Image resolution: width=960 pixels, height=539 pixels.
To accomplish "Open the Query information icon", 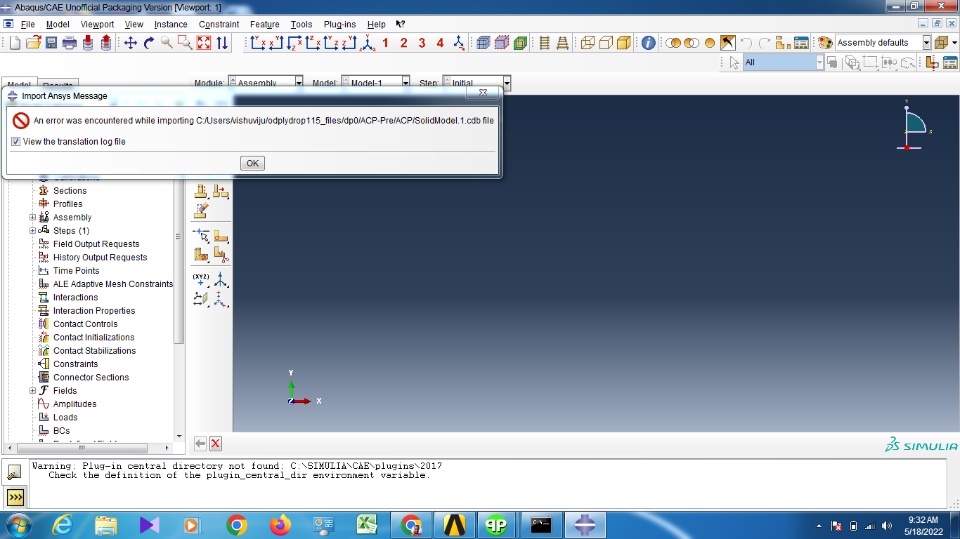I will coord(648,43).
